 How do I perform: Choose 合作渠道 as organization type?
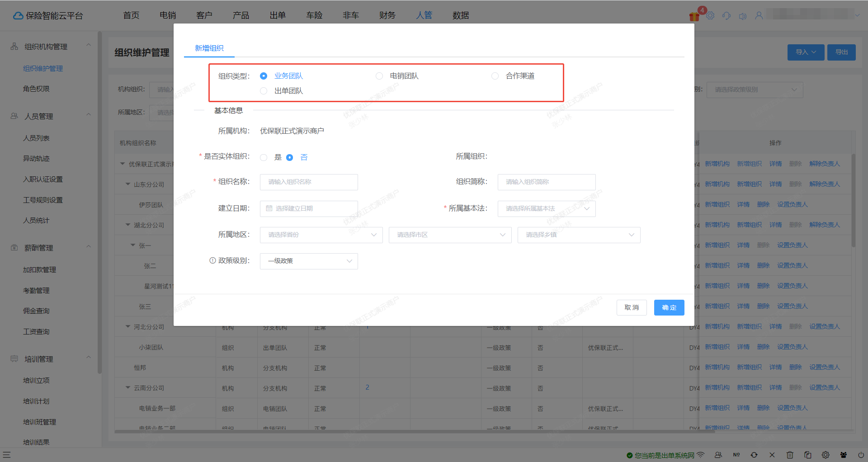tap(495, 76)
